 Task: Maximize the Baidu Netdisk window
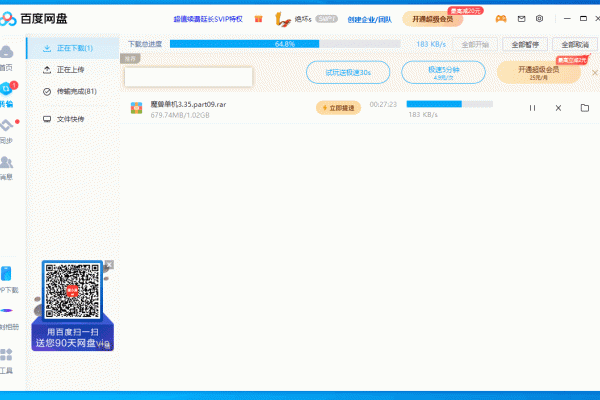click(x=583, y=18)
